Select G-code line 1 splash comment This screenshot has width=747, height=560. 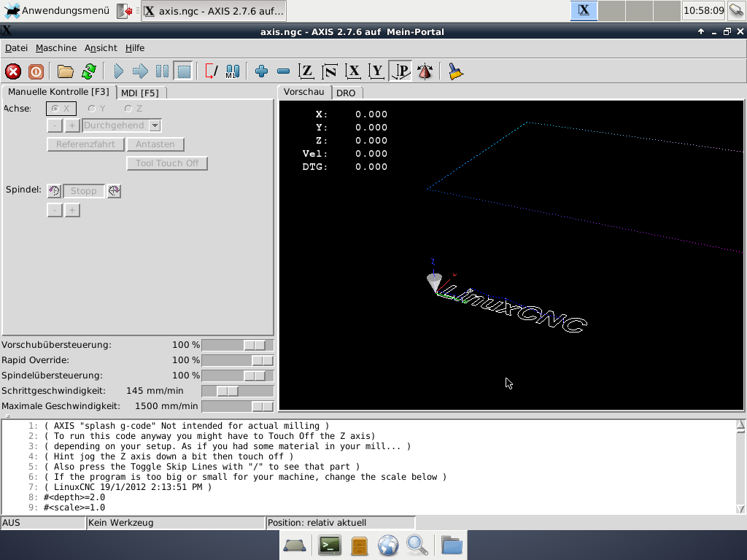coord(186,426)
